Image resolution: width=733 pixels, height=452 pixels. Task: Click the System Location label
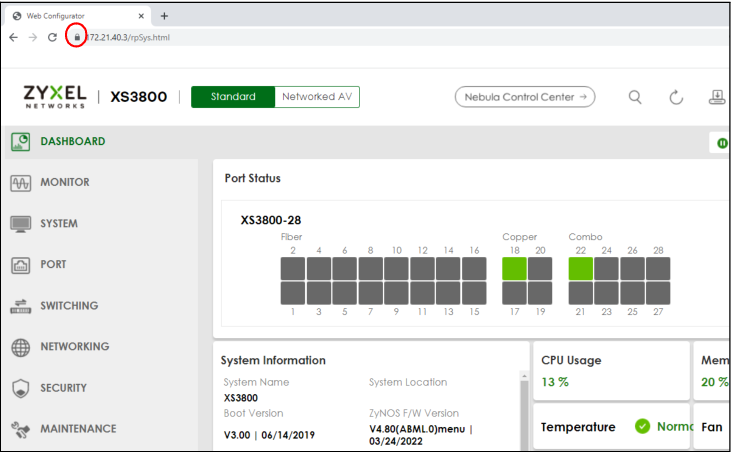point(408,382)
